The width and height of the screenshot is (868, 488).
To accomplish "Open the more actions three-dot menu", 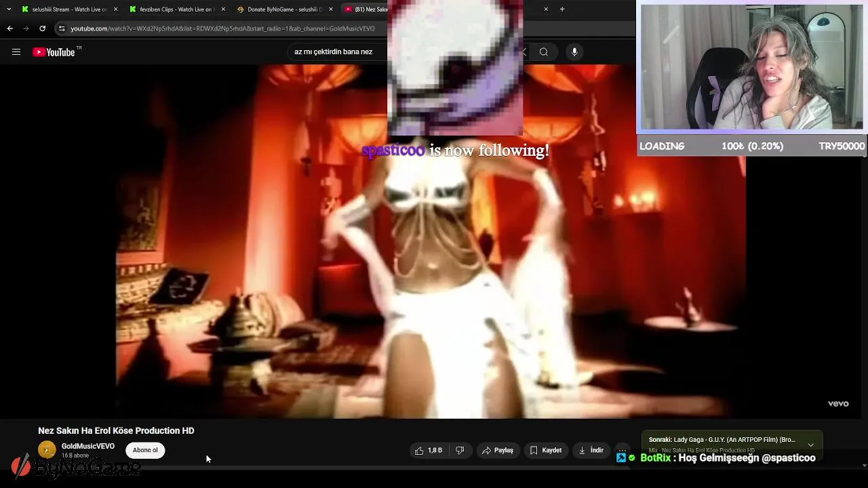I will 622,450.
